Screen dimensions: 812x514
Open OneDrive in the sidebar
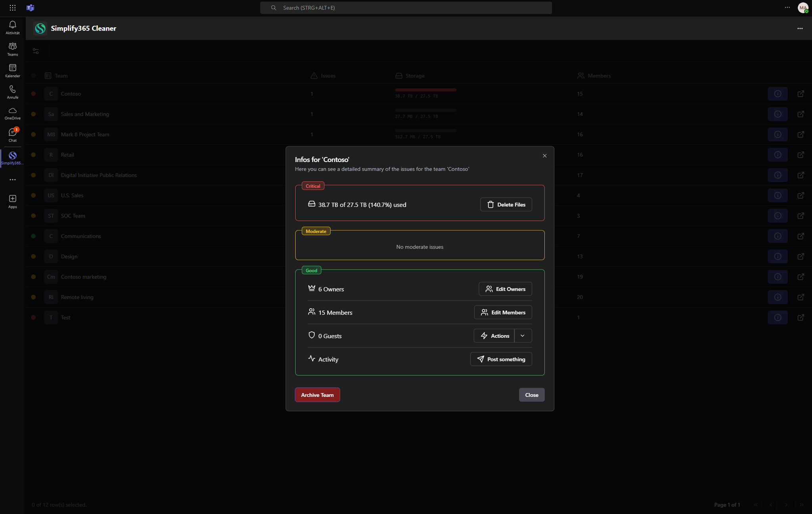coord(12,113)
